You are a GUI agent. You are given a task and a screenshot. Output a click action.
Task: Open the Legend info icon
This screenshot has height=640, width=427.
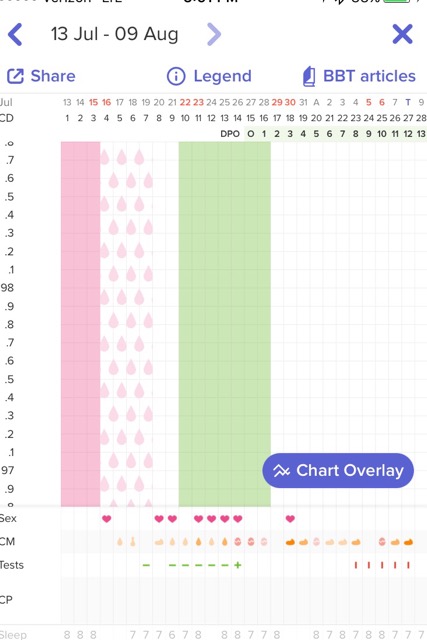pos(176,76)
